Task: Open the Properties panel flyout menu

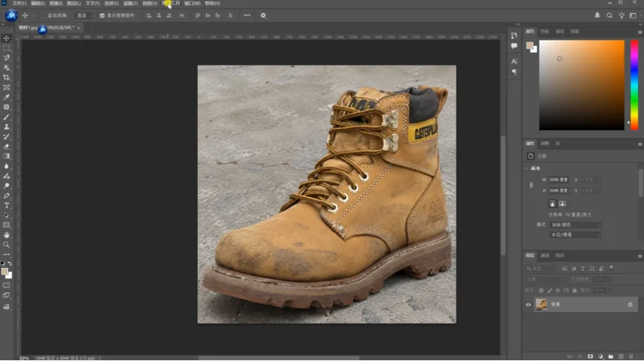Action: pyautogui.click(x=640, y=144)
